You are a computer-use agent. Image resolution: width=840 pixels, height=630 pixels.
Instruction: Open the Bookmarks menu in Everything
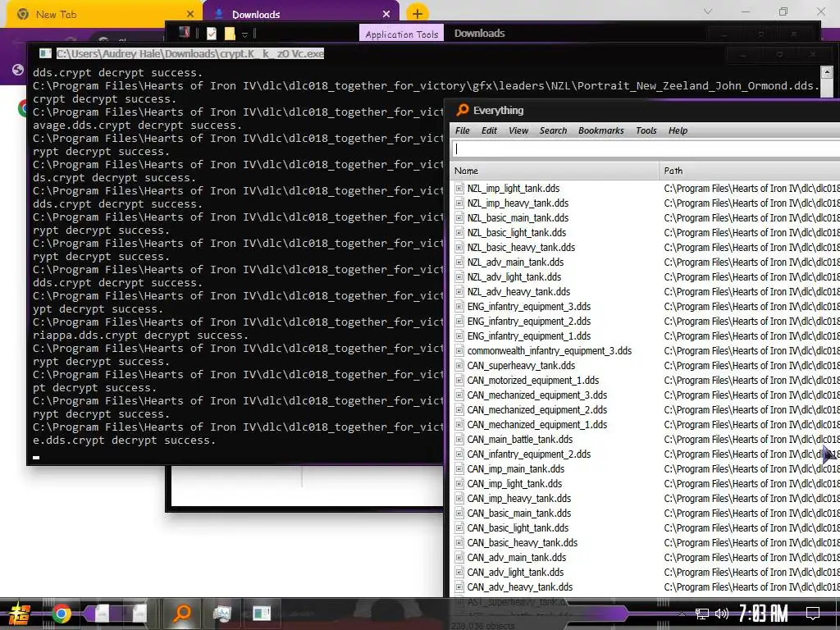(x=601, y=130)
